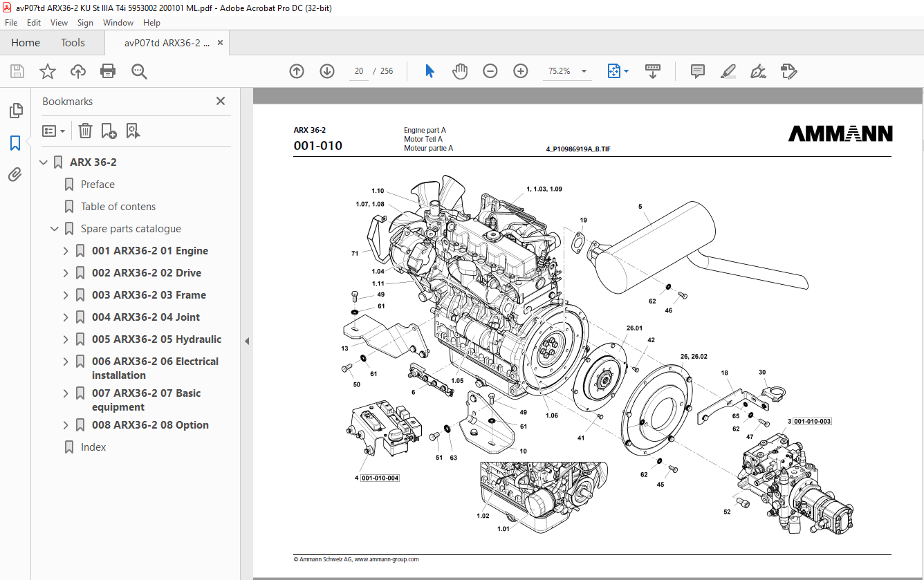
Task: Follow the 001-010-003 part link
Action: pos(813,421)
